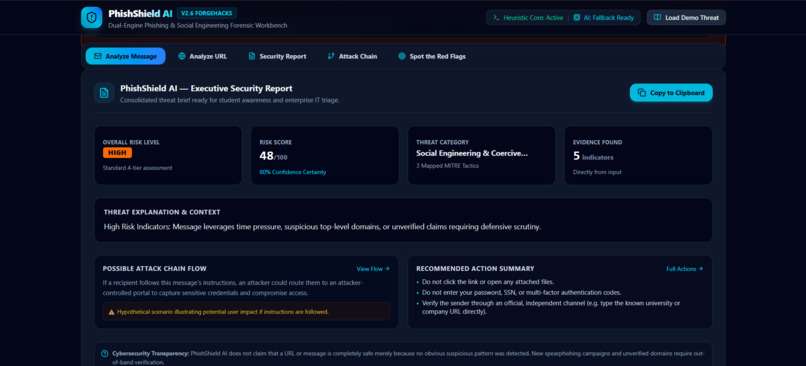Click the RECOMMENDED ACTION SUMMARY heading
The width and height of the screenshot is (806, 366).
(475, 269)
